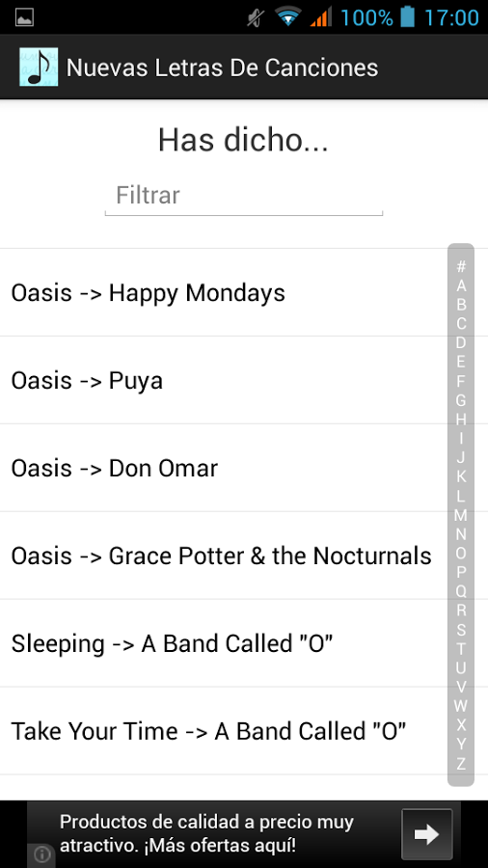Open the Productos de calidad ad text
Image resolution: width=488 pixels, height=868 pixels.
point(205,833)
